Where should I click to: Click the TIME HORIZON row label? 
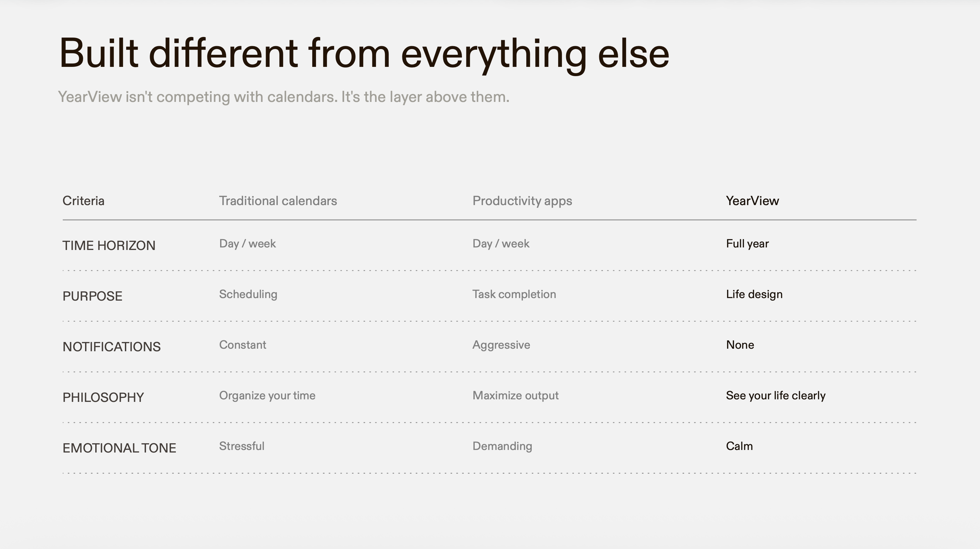pos(109,246)
